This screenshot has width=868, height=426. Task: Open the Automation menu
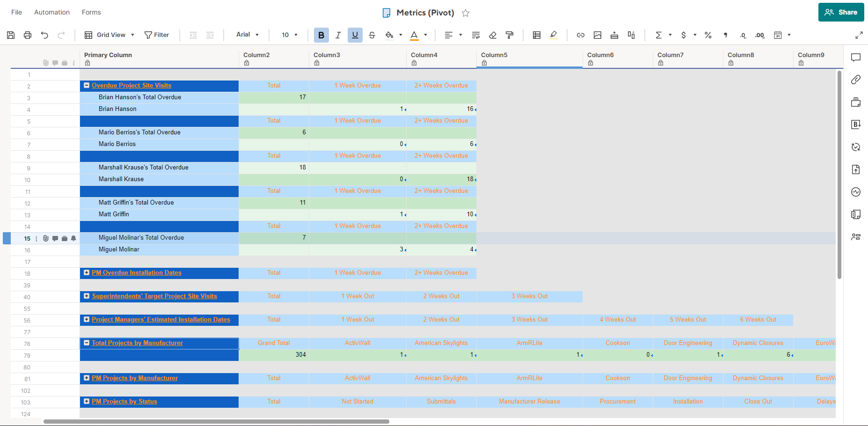point(52,12)
